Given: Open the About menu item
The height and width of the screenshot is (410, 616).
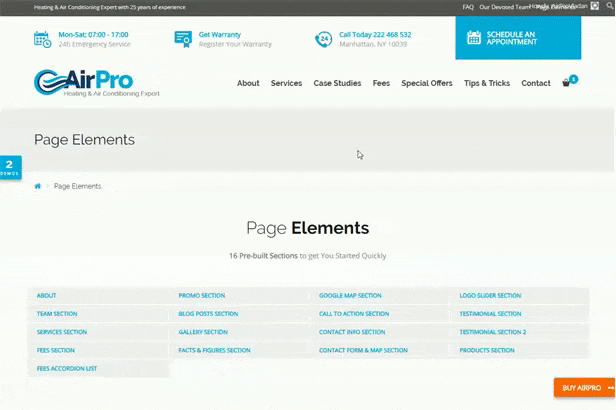Looking at the screenshot, I should click(x=248, y=83).
